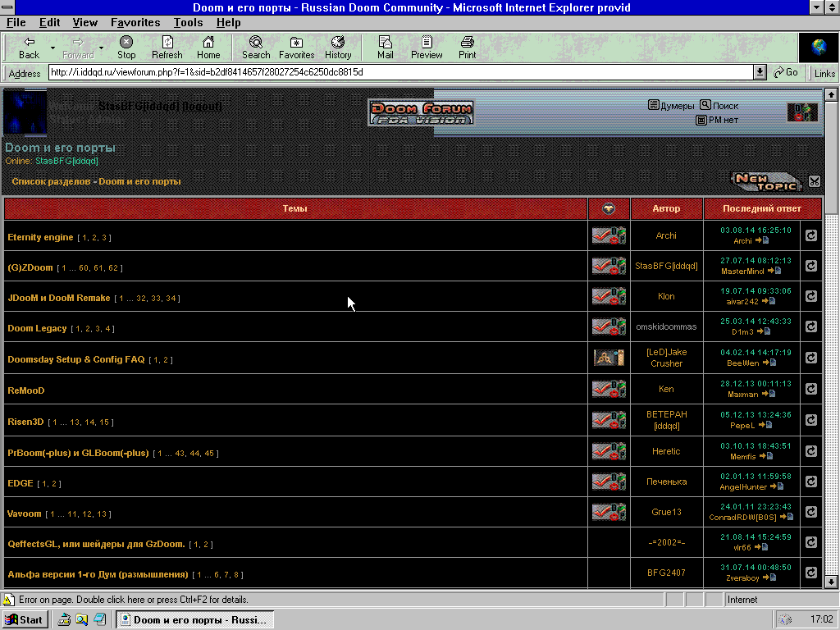Open the Windows Start button
The image size is (840, 630).
pyautogui.click(x=24, y=619)
